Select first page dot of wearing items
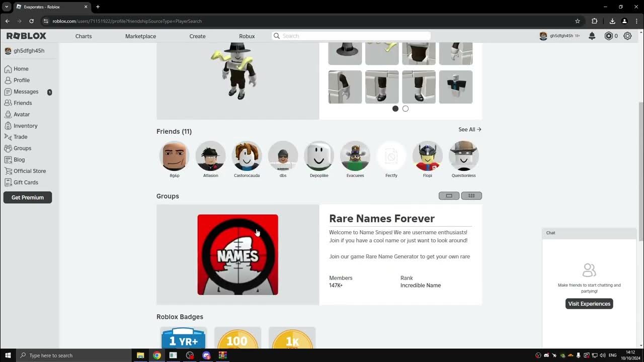644x362 pixels. pyautogui.click(x=395, y=109)
